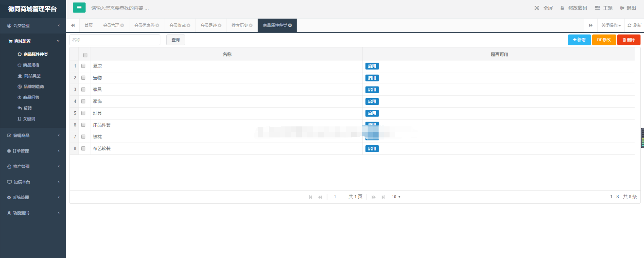Tick the checkbox for 灯具 row
Screen dimensions: 644x258
point(83,113)
